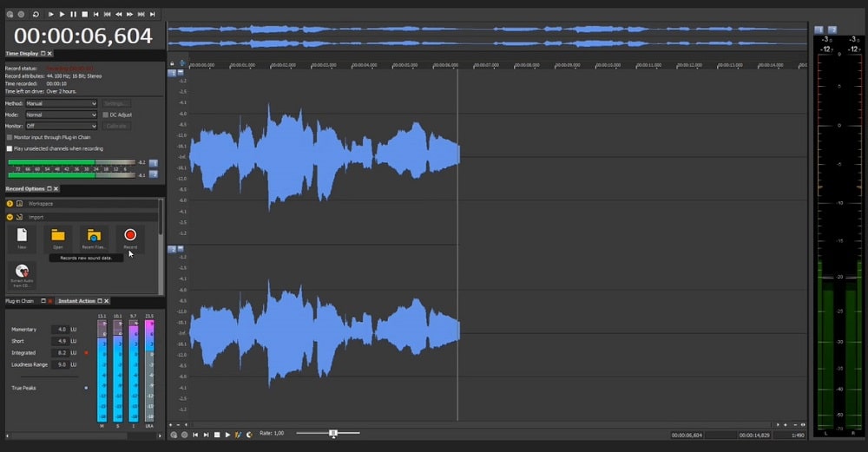The width and height of the screenshot is (868, 452).
Task: Click Record in the bottom waveform transport
Action: pyautogui.click(x=185, y=435)
